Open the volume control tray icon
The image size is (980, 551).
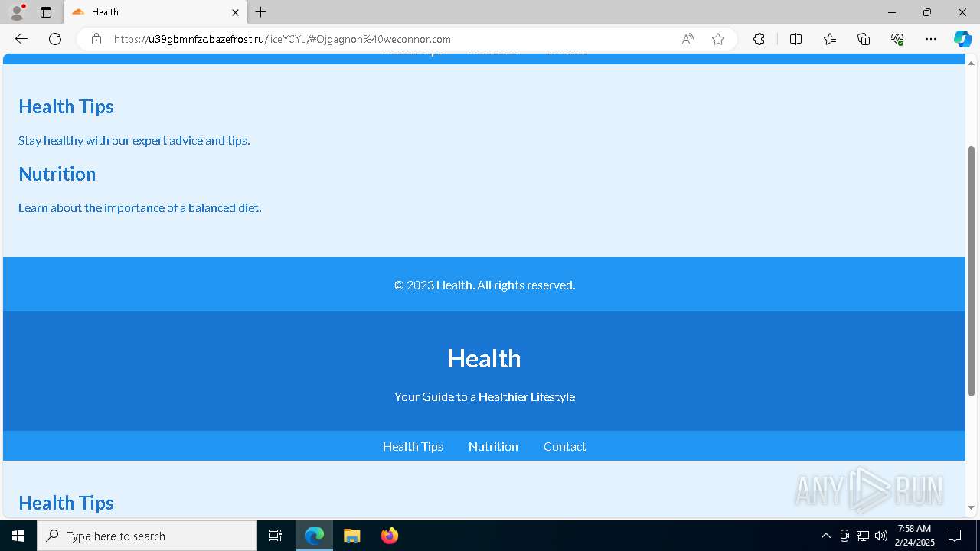point(881,536)
